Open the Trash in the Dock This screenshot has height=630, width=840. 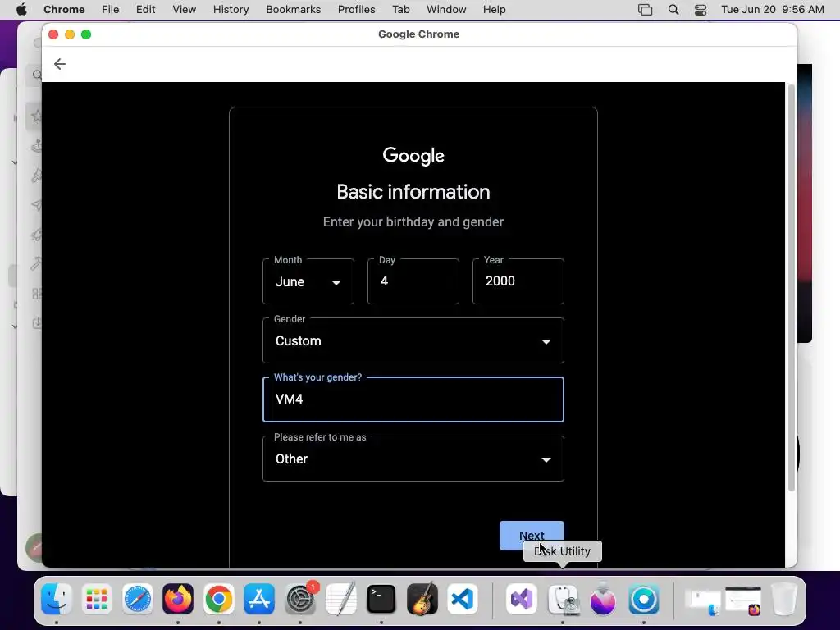(x=784, y=599)
